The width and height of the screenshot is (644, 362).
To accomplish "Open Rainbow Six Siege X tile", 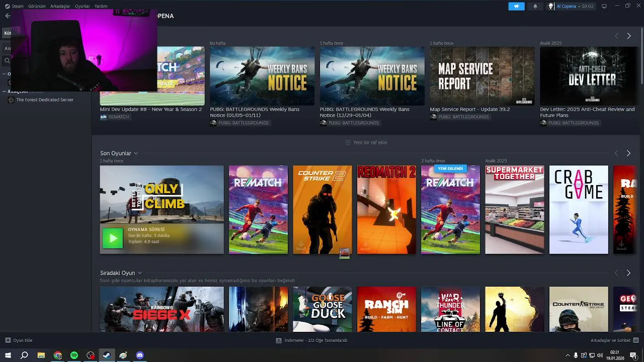I will 162,309.
